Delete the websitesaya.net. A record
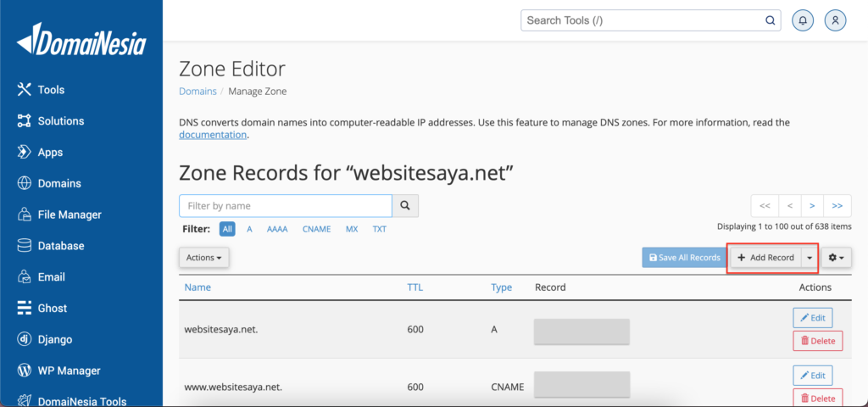This screenshot has width=868, height=407. pyautogui.click(x=818, y=341)
